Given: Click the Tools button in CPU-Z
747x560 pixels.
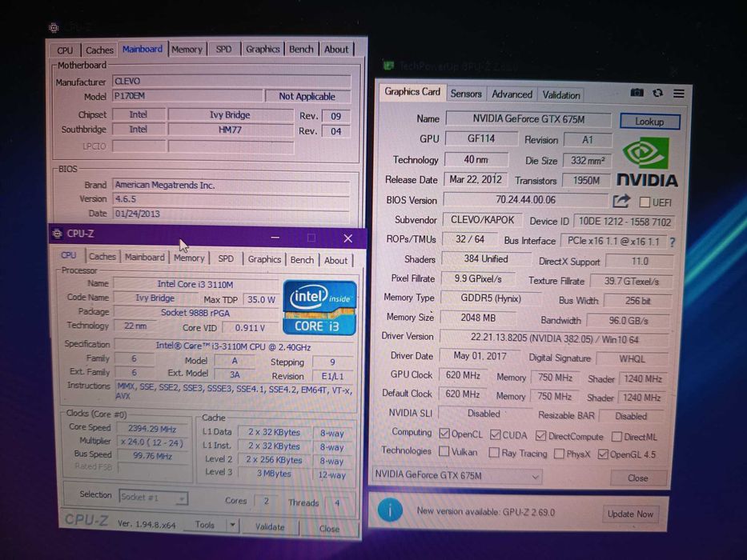Looking at the screenshot, I should (x=205, y=524).
